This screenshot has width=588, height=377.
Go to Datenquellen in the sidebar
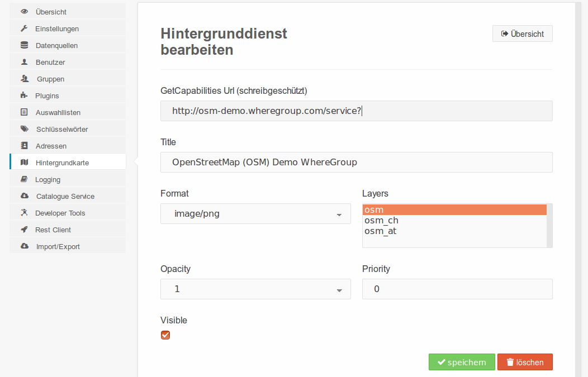[68, 45]
